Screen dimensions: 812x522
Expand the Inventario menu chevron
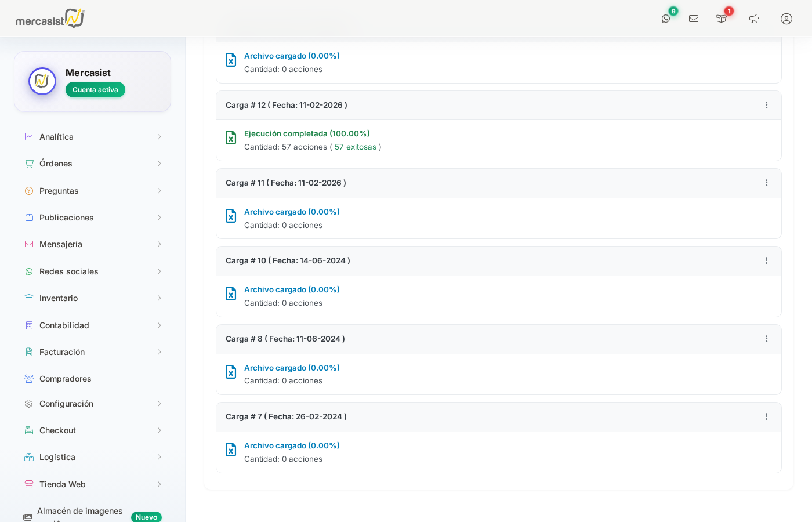[x=159, y=298]
